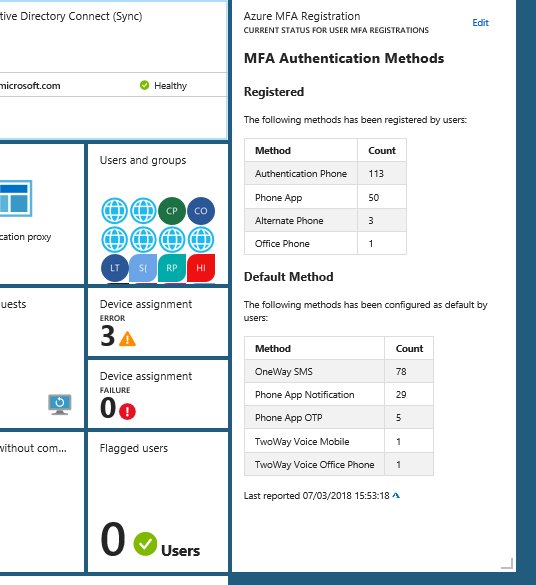The image size is (536, 585).
Task: Click the globe icon directly above the LT avatar
Action: click(x=115, y=239)
